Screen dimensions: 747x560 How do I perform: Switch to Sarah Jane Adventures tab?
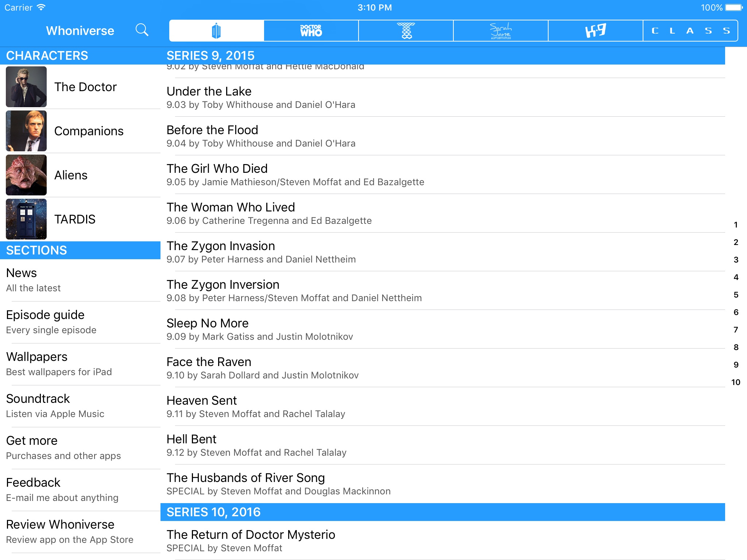[501, 31]
